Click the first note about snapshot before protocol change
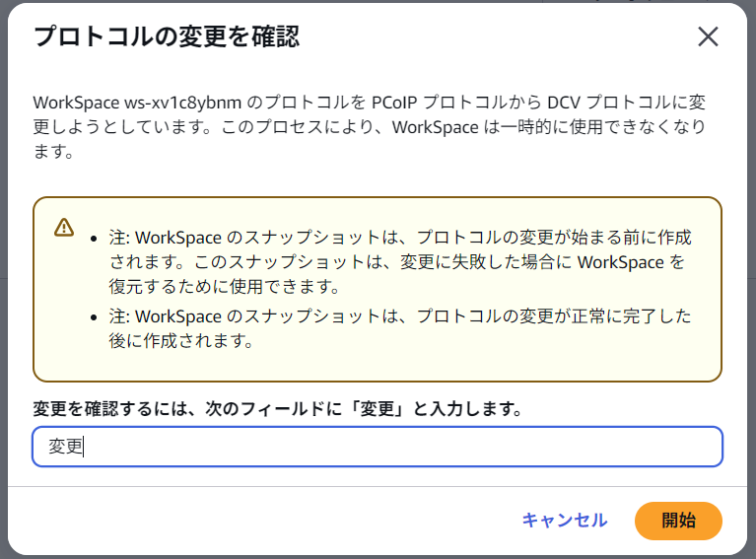The image size is (756, 559). 400,262
